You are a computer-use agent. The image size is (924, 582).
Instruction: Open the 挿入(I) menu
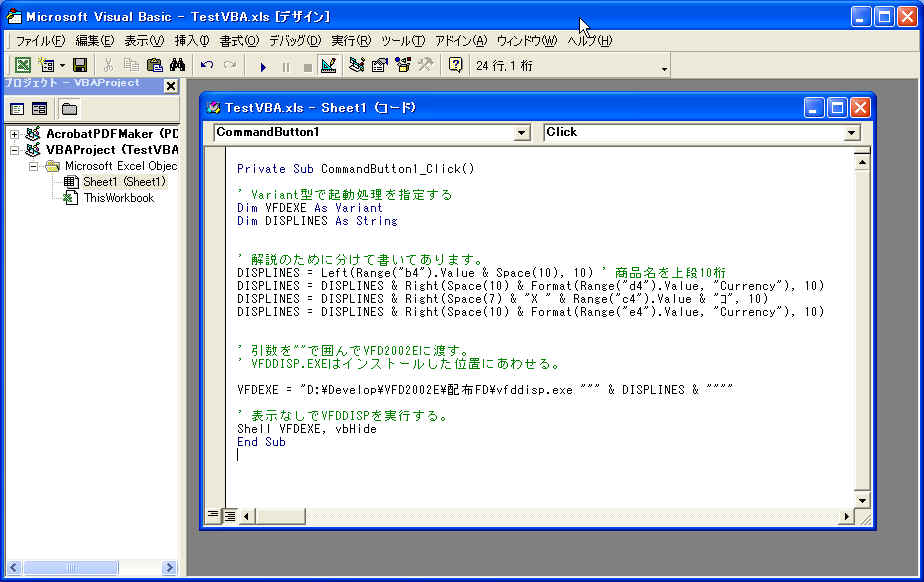point(192,41)
